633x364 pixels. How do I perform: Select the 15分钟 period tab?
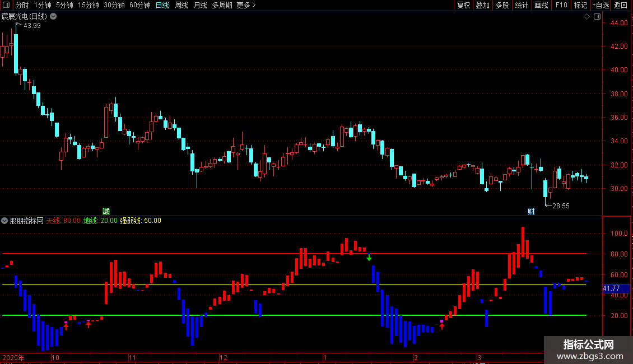pyautogui.click(x=89, y=5)
